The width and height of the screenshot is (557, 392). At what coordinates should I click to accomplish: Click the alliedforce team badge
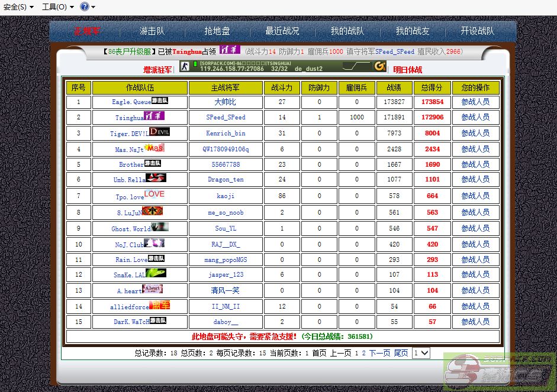point(159,305)
